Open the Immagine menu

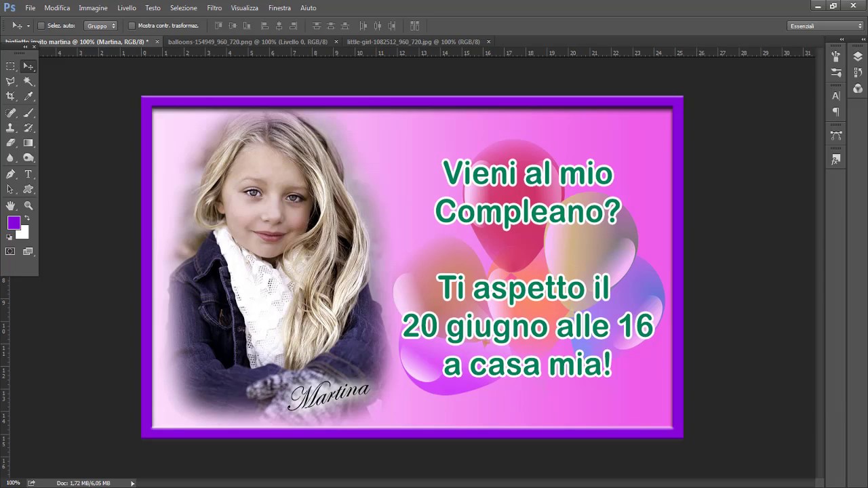(x=93, y=7)
